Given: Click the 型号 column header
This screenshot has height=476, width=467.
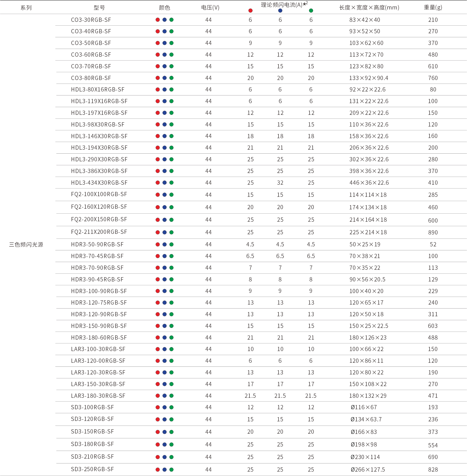Looking at the screenshot, I should click(99, 8).
